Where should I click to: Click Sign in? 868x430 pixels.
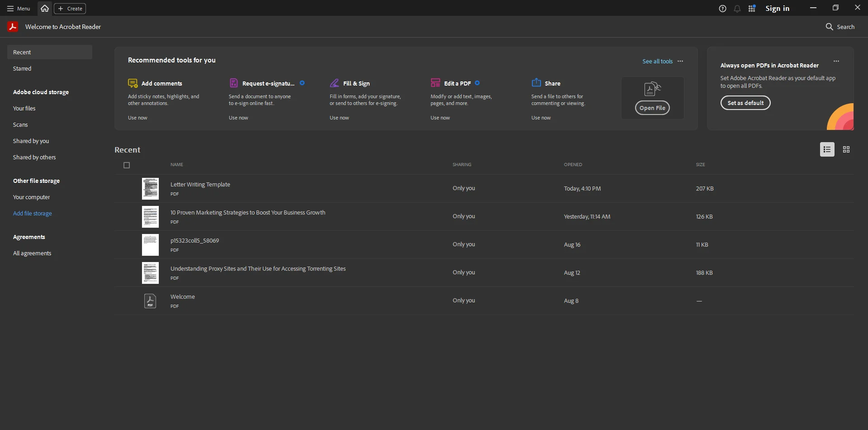[777, 9]
